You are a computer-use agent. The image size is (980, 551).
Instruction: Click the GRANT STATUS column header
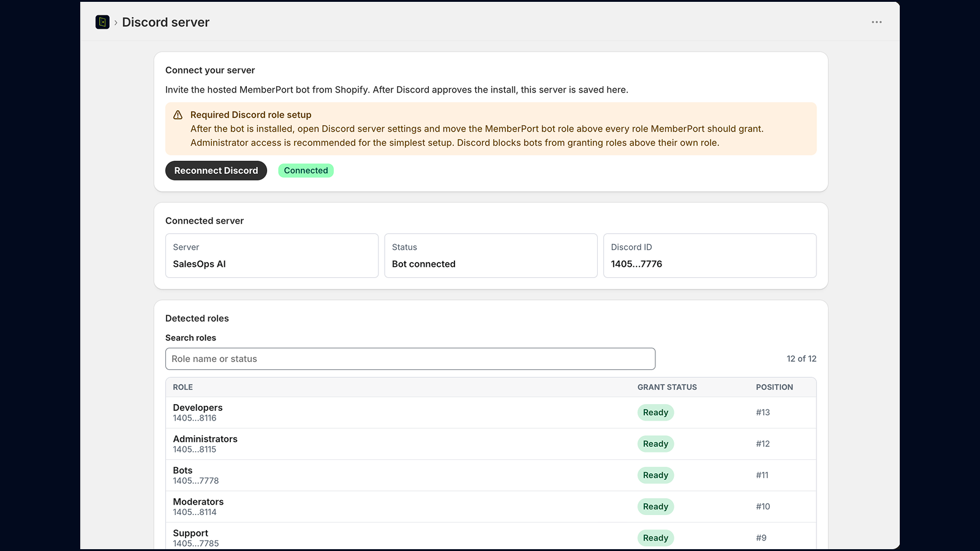(667, 387)
